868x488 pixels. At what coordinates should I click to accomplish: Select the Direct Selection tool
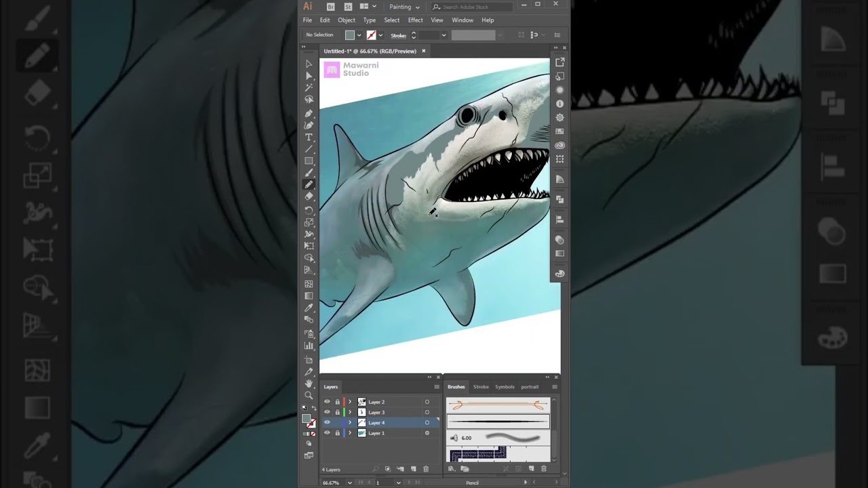pos(309,76)
